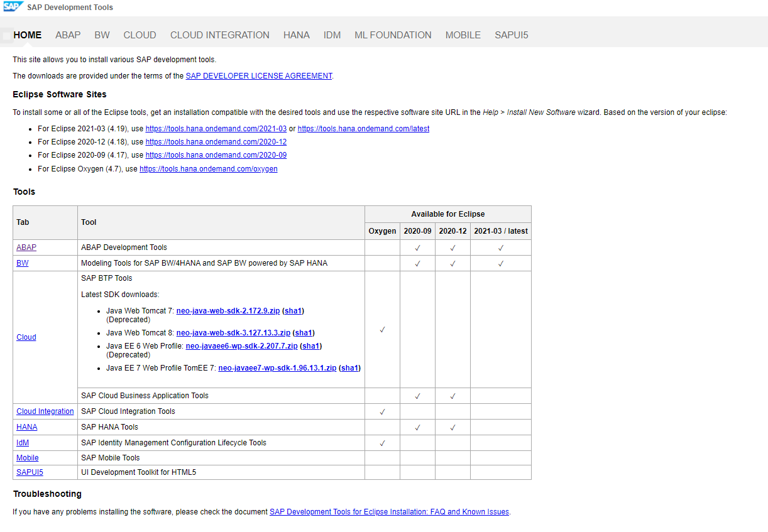Click the '2020-12' column header
The height and width of the screenshot is (532, 768).
(x=453, y=231)
